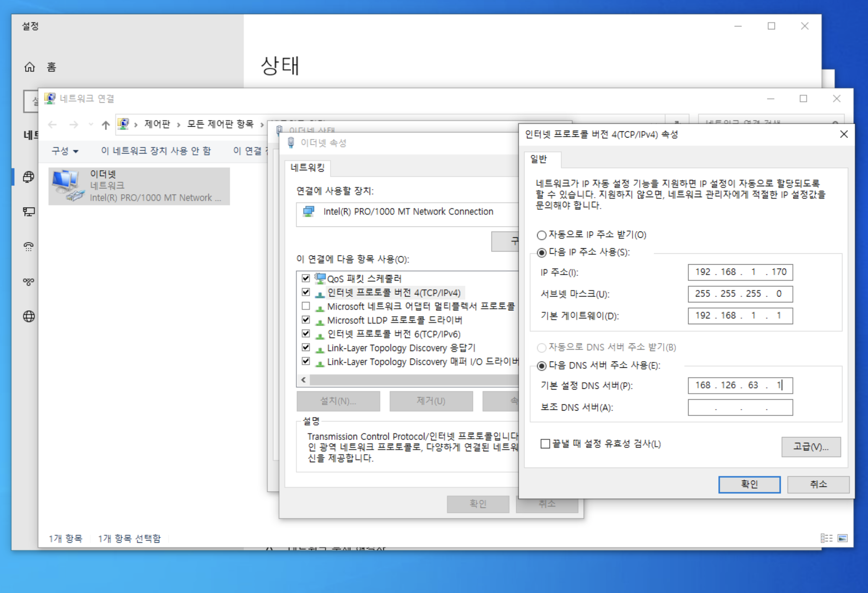The image size is (868, 593).
Task: Open 고급(V)... advanced settings
Action: (x=811, y=447)
